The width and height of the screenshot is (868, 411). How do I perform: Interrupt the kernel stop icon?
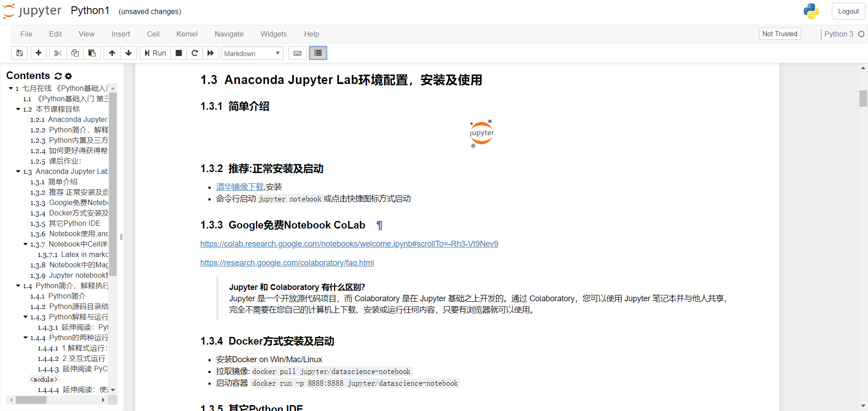coord(179,53)
